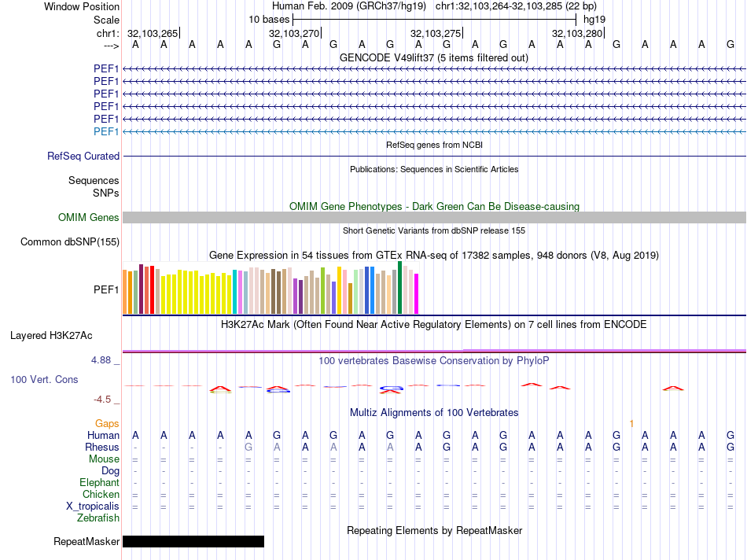Image resolution: width=747 pixels, height=560 pixels.
Task: Click the Elephant species label
Action: point(99,483)
